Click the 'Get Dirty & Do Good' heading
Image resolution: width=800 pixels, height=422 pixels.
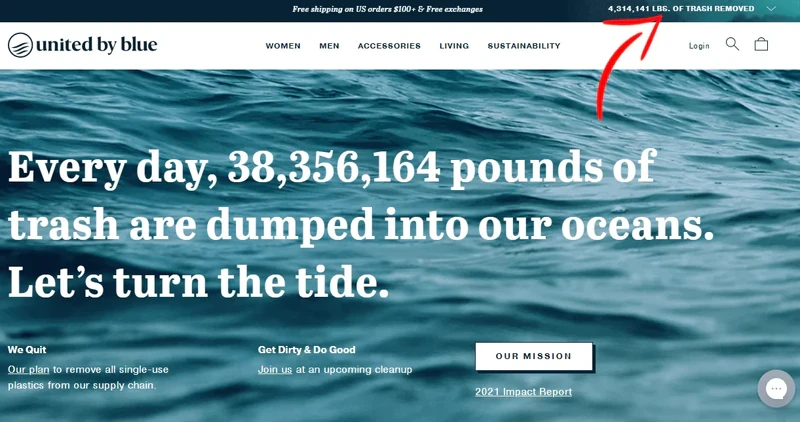[307, 350]
